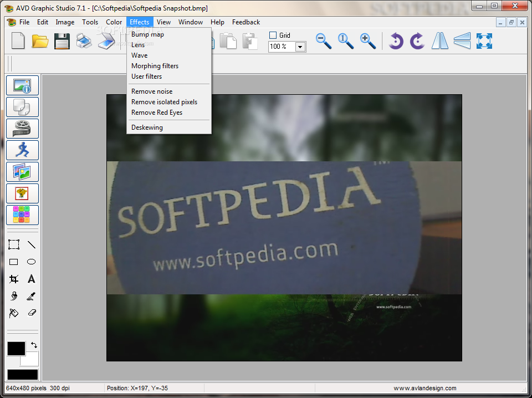Viewport: 532px width, 398px height.
Task: Select the ellipse shape tool
Action: coord(31,262)
